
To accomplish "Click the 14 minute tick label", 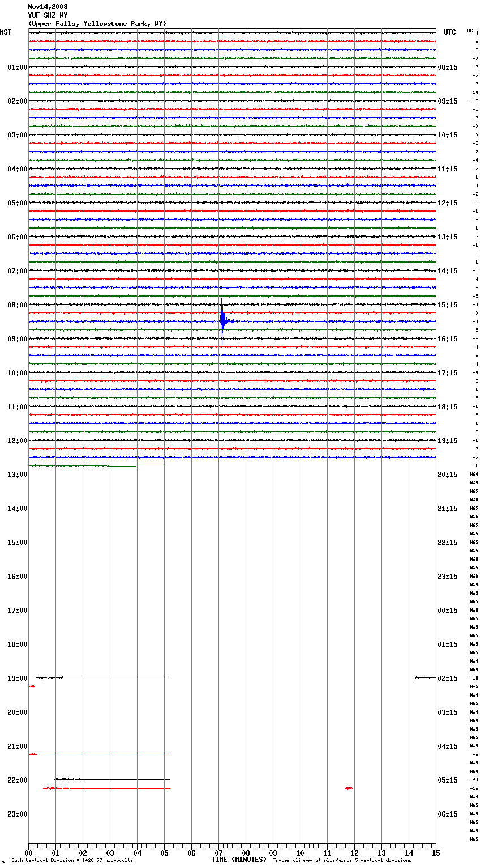I will tap(409, 853).
